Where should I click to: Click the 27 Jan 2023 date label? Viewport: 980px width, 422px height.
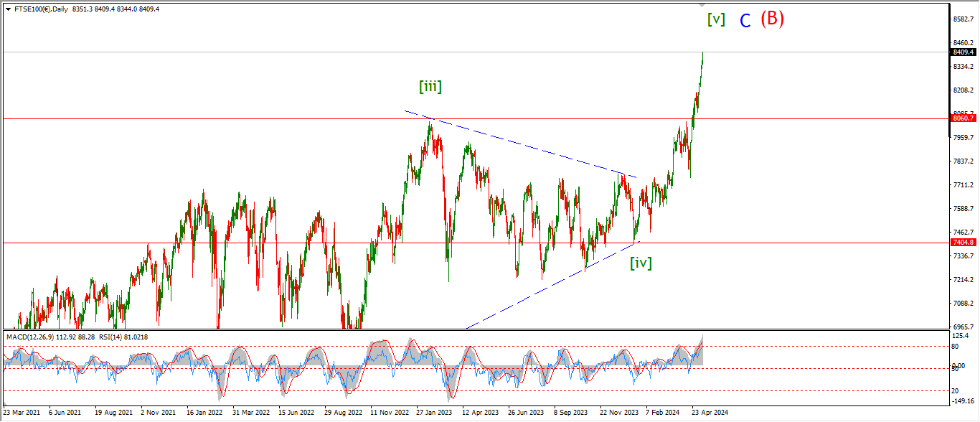435,413
